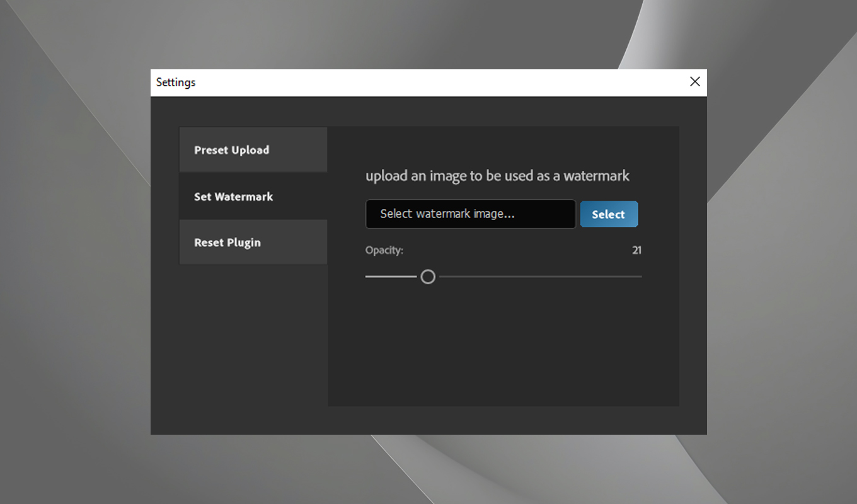Click the Settings title text

click(x=175, y=82)
